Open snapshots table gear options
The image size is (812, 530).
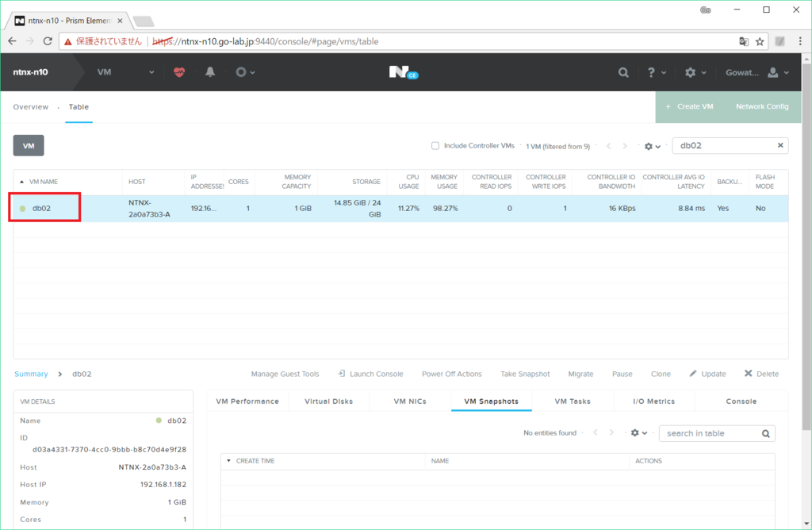coord(638,432)
